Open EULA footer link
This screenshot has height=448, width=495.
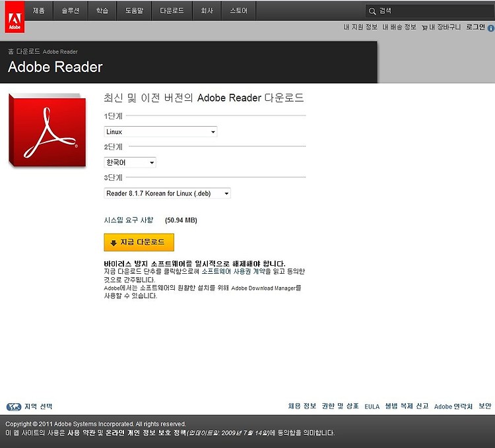pos(372,406)
